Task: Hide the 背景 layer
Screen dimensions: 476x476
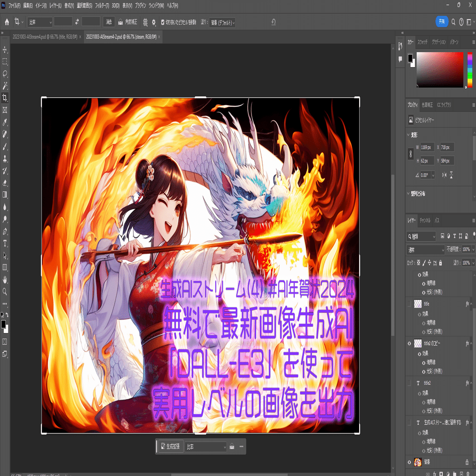Action: (409, 462)
